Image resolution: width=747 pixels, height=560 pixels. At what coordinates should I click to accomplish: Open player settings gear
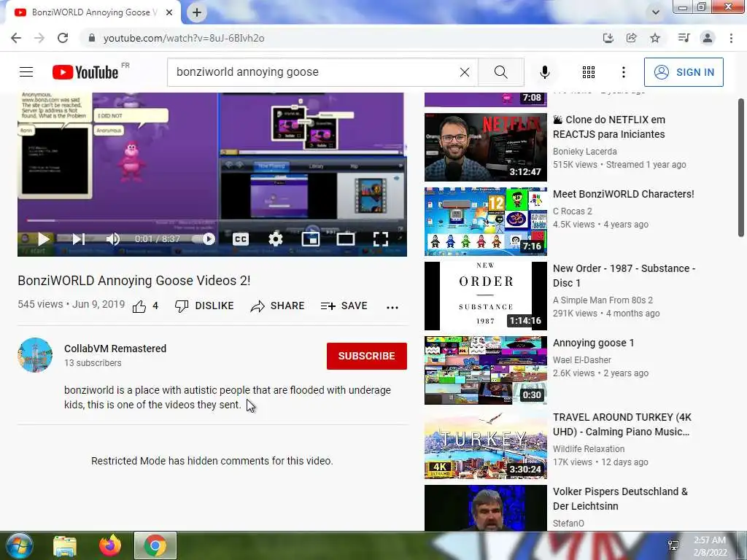coord(275,239)
